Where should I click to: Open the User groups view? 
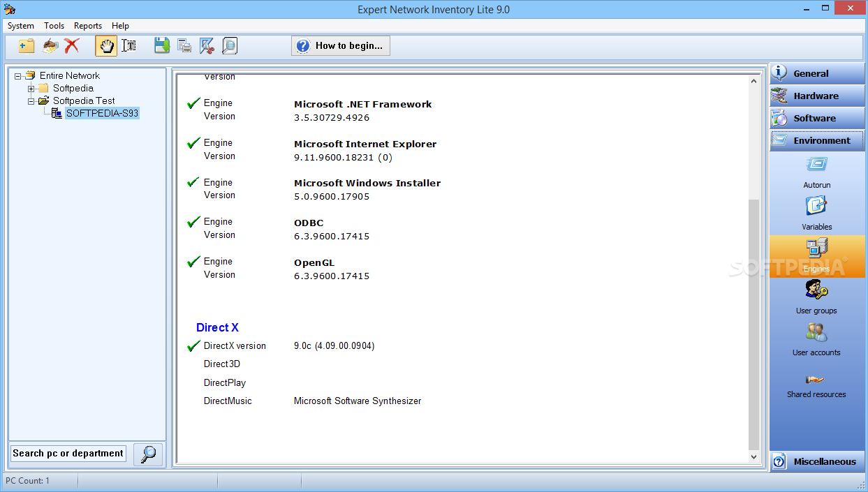click(x=816, y=298)
